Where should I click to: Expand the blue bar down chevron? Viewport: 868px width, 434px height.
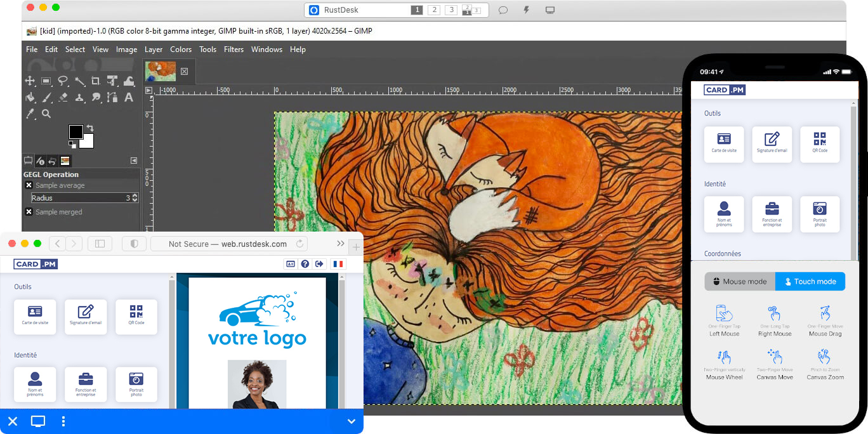coord(352,421)
